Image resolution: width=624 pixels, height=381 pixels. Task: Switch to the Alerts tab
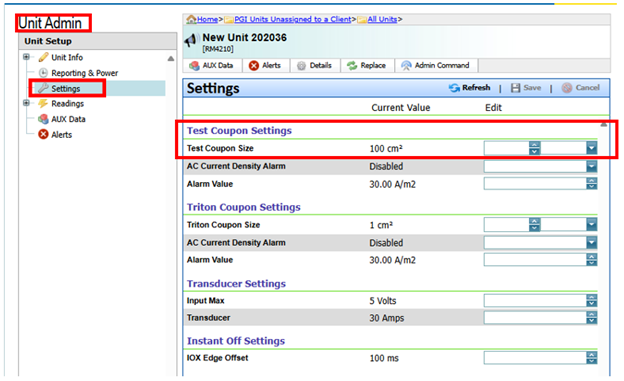265,65
